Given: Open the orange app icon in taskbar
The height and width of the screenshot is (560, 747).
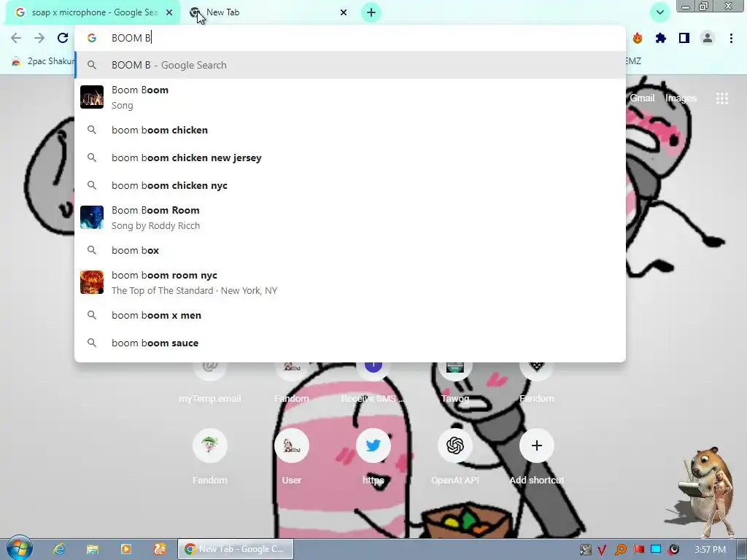Looking at the screenshot, I should pos(160,549).
